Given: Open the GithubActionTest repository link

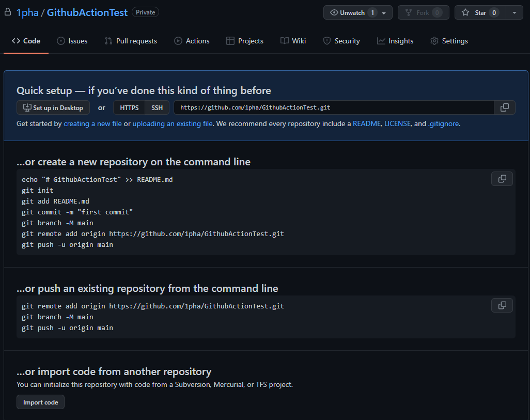Looking at the screenshot, I should (x=87, y=12).
